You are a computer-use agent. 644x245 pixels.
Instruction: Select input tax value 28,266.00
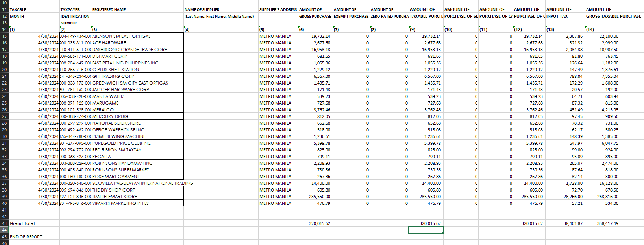coord(565,197)
